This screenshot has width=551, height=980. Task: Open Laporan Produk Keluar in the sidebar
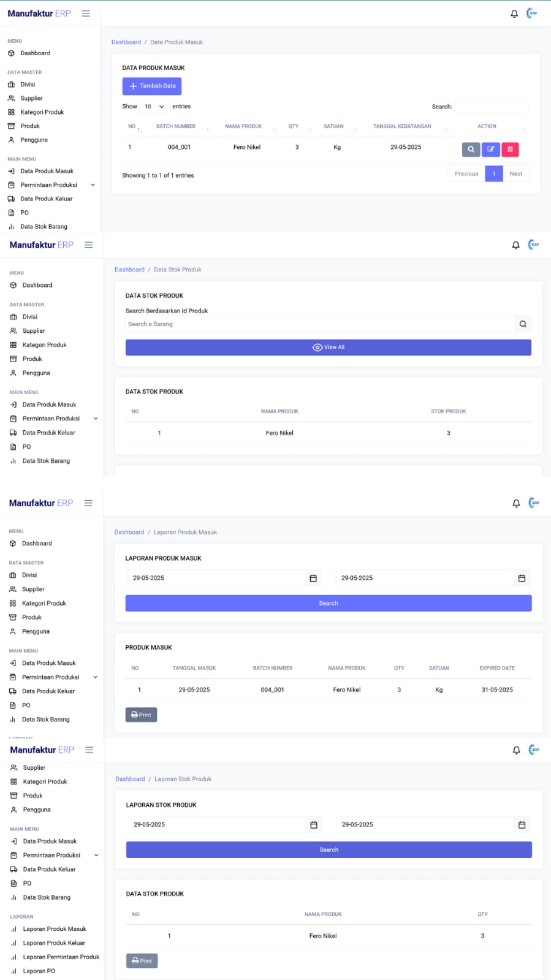pos(54,943)
